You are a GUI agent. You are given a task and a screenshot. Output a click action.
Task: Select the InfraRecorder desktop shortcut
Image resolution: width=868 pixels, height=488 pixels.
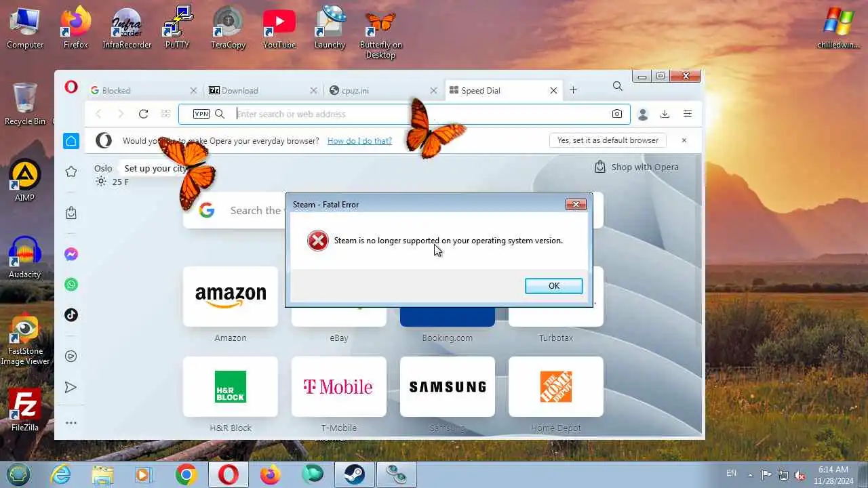[x=127, y=27]
